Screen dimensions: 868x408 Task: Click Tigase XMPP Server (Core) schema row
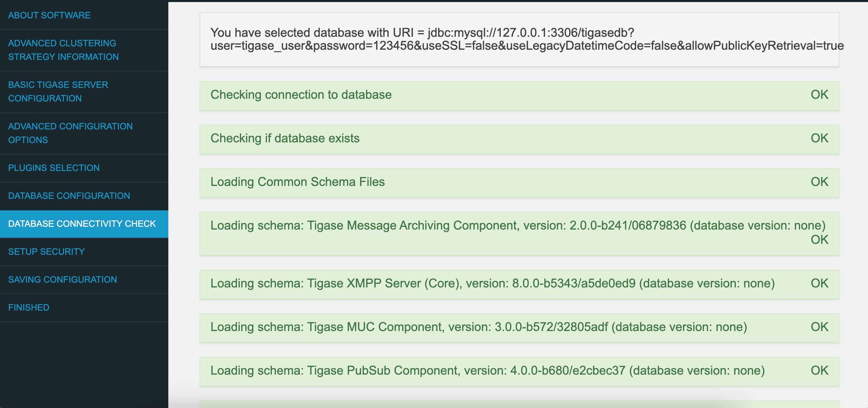[519, 284]
